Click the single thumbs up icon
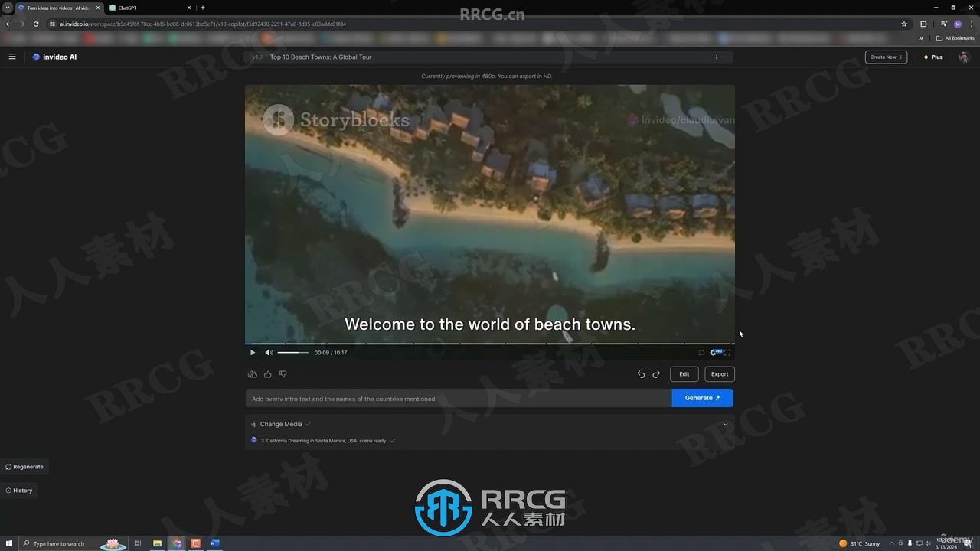Image resolution: width=980 pixels, height=551 pixels. pyautogui.click(x=268, y=374)
